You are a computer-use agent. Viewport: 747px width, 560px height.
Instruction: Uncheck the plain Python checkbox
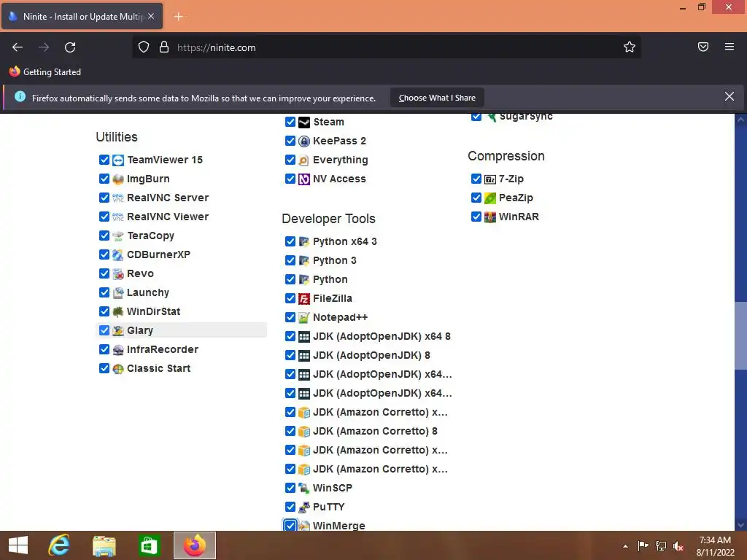290,279
